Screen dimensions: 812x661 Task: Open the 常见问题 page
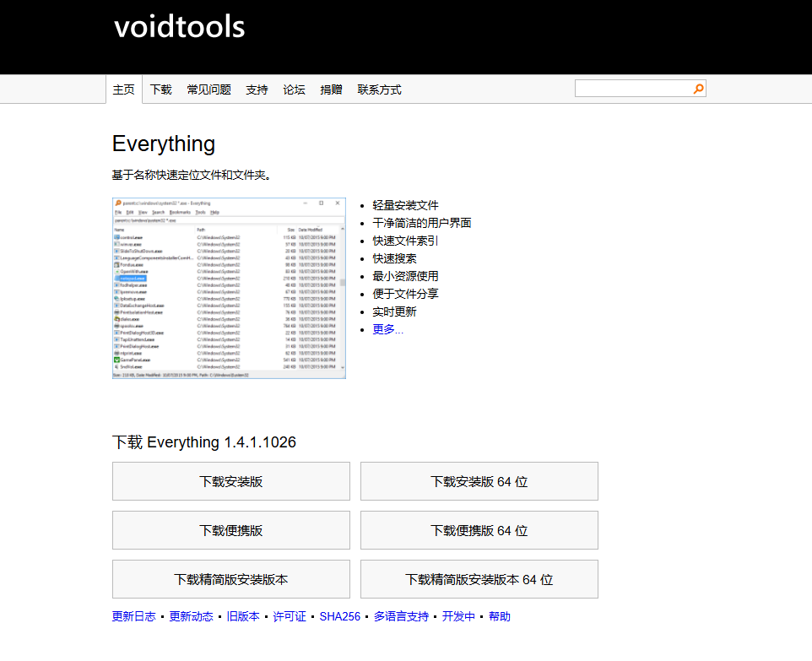click(208, 89)
